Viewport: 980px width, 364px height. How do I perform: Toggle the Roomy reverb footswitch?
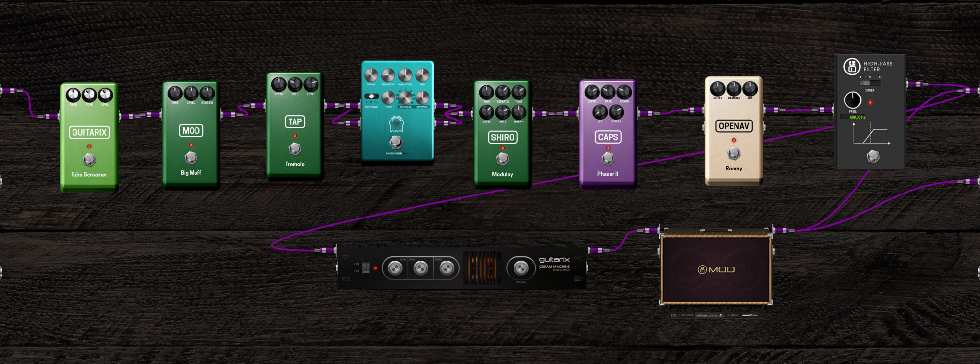tap(734, 154)
